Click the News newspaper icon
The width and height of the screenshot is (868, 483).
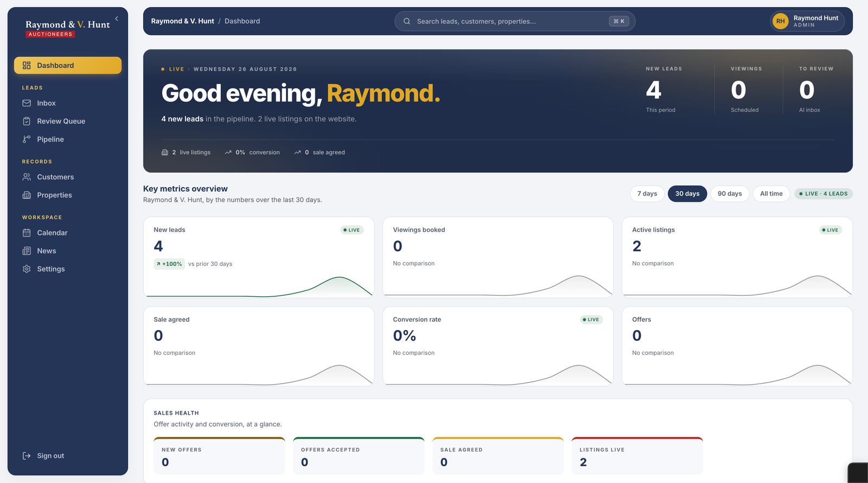tap(27, 251)
